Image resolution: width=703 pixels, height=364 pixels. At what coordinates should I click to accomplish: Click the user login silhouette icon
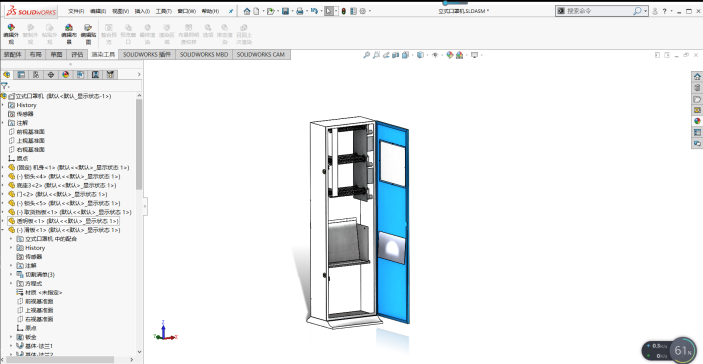[655, 12]
